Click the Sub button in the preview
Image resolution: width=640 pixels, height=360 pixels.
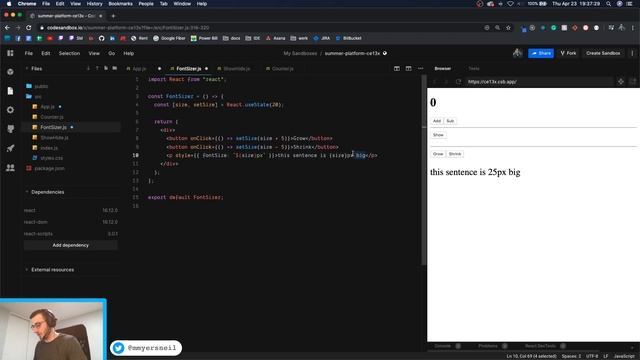tap(450, 121)
